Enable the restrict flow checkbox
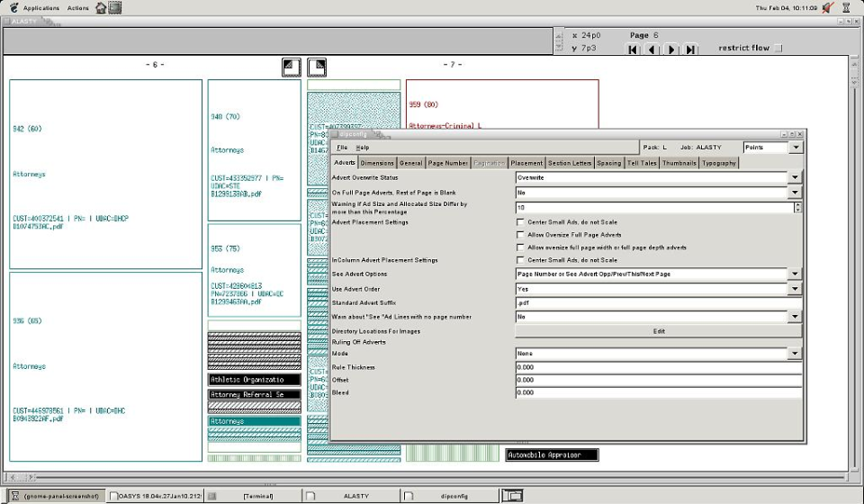The width and height of the screenshot is (864, 504). coord(778,49)
